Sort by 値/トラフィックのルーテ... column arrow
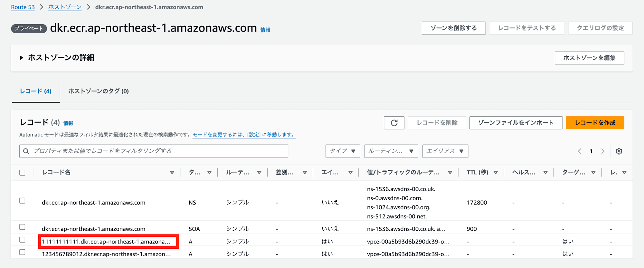Image resolution: width=644 pixels, height=268 pixels. (x=450, y=173)
